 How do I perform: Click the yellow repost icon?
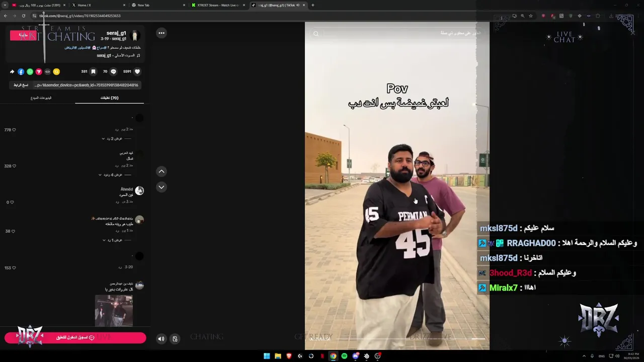56,72
